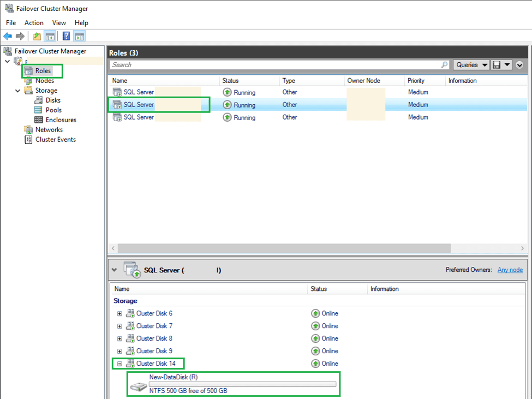Click the Roles tree icon
Viewport: 532px width, 399px height.
tap(28, 71)
